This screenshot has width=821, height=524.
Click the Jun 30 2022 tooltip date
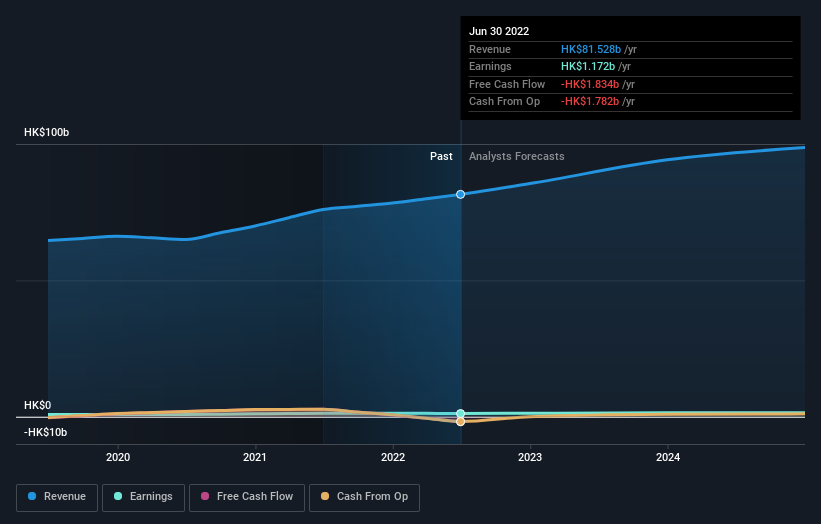[499, 31]
